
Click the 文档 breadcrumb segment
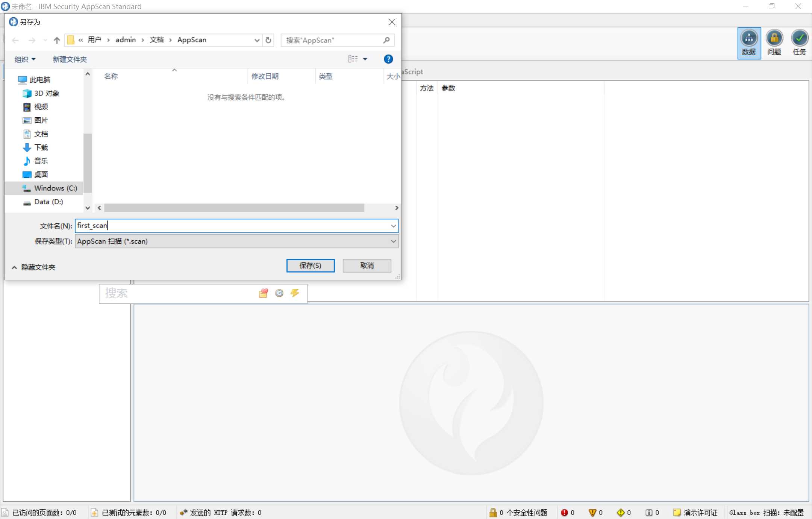click(156, 40)
